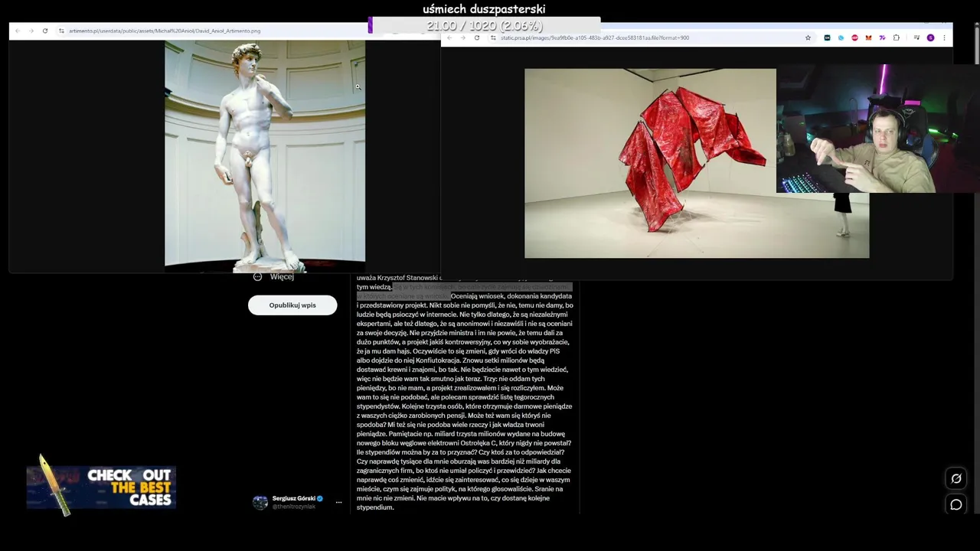This screenshot has width=980, height=551.
Task: Open the dark square extension icon after the star
Action: [827, 37]
